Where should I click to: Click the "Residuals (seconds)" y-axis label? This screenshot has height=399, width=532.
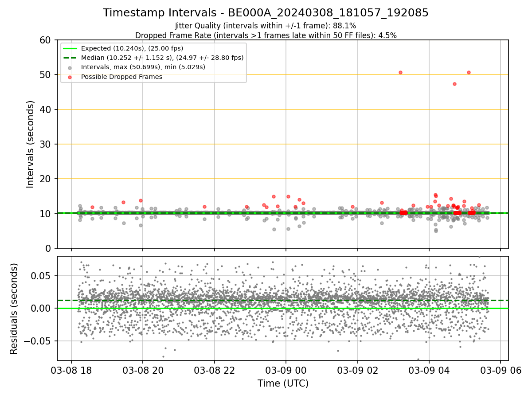(14, 309)
